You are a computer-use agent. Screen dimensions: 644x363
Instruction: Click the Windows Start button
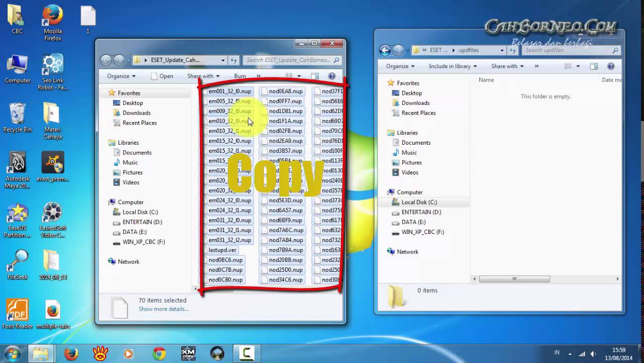click(12, 353)
